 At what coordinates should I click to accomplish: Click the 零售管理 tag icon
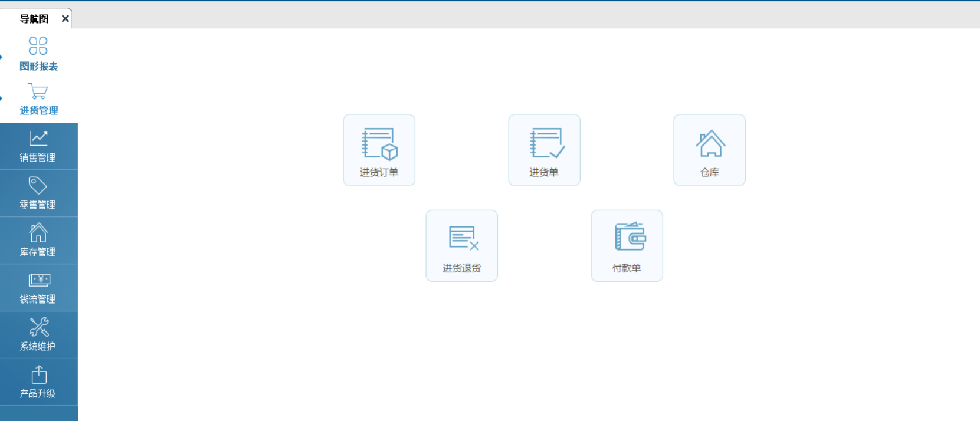click(x=38, y=185)
